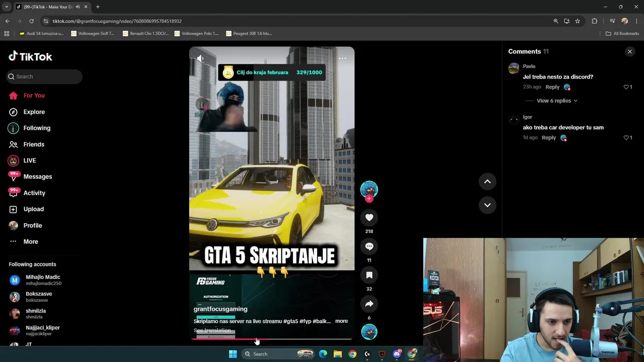Image resolution: width=644 pixels, height=362 pixels.
Task: Like the video with the heart icon
Action: pos(369,217)
